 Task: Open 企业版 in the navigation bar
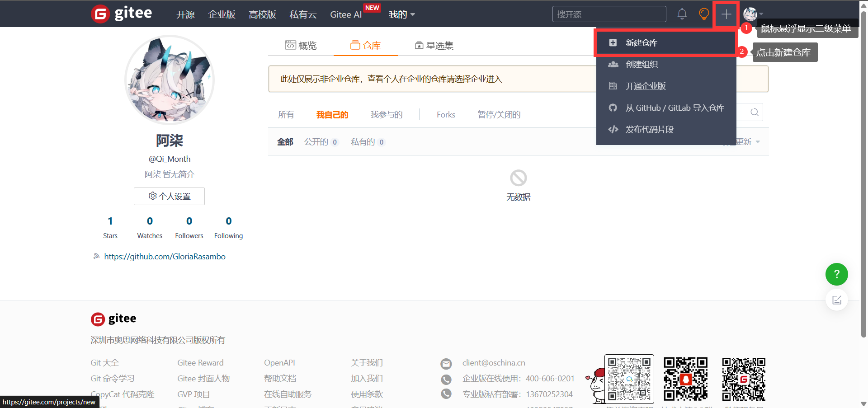tap(222, 14)
